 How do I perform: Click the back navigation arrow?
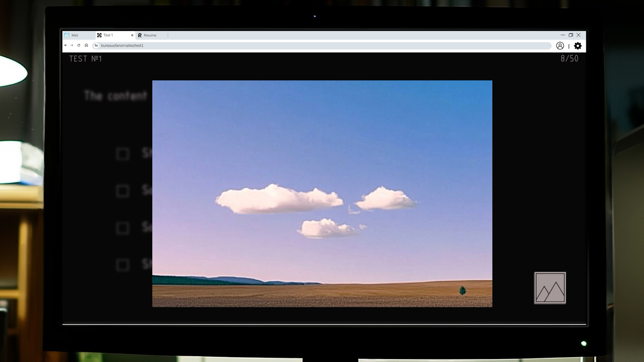tap(65, 45)
